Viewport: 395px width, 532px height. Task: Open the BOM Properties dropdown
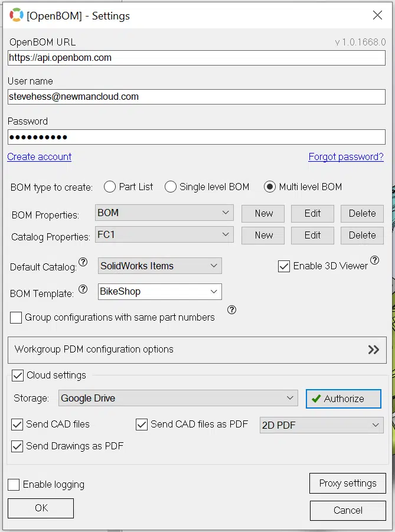point(164,213)
